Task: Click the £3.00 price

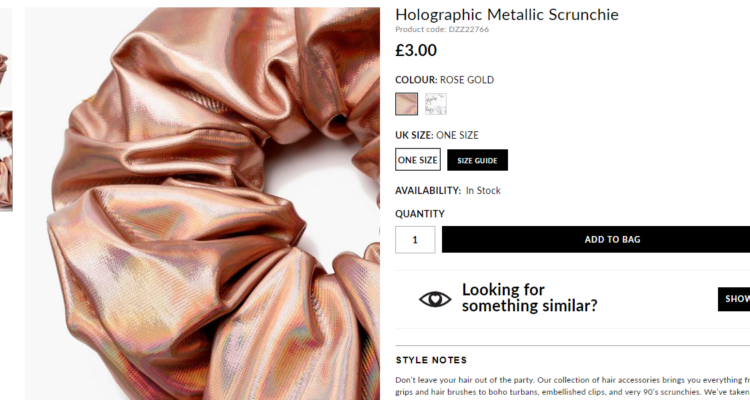Action: tap(416, 50)
